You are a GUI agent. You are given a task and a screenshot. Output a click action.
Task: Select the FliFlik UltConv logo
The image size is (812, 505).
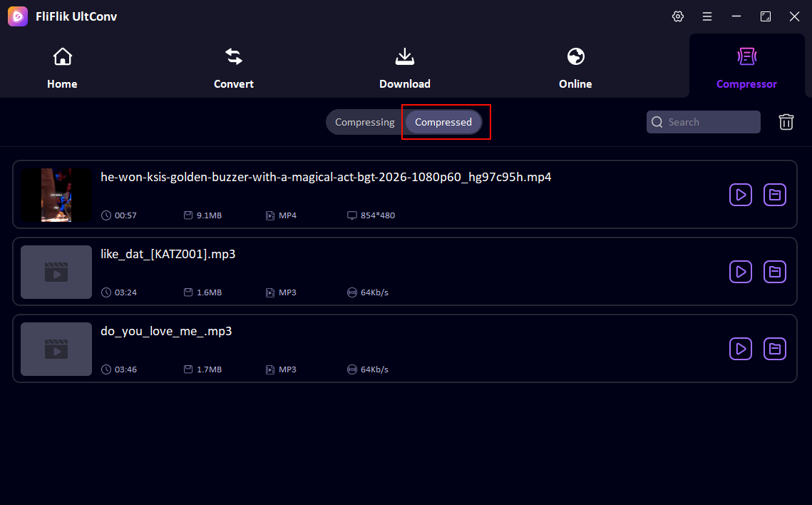pos(17,16)
